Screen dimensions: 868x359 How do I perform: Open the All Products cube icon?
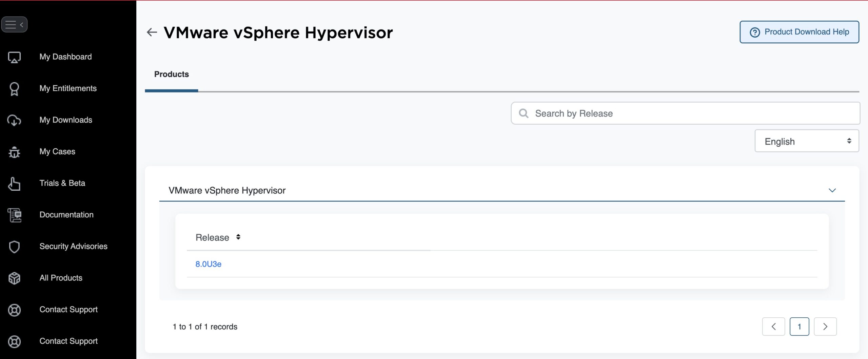click(14, 278)
